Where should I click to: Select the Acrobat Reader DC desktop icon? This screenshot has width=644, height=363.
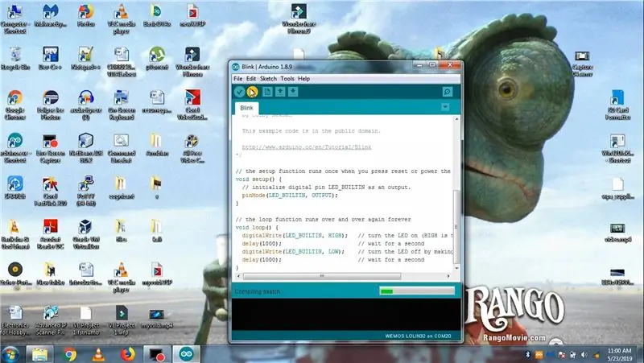click(50, 234)
